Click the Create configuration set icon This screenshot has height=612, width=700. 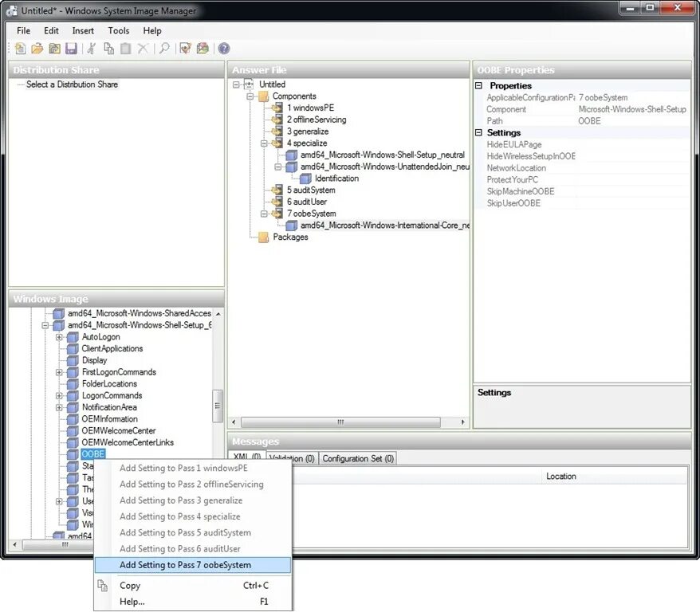pyautogui.click(x=203, y=48)
